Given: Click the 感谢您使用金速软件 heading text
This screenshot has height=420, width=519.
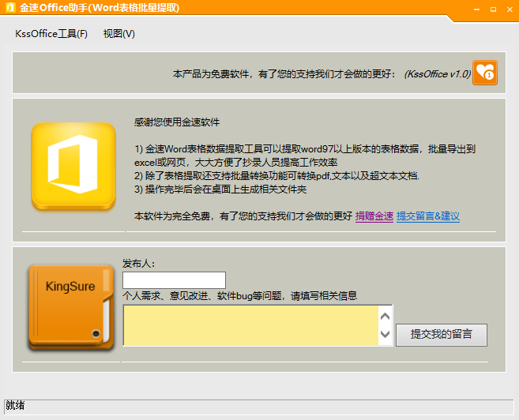Looking at the screenshot, I should [x=177, y=122].
